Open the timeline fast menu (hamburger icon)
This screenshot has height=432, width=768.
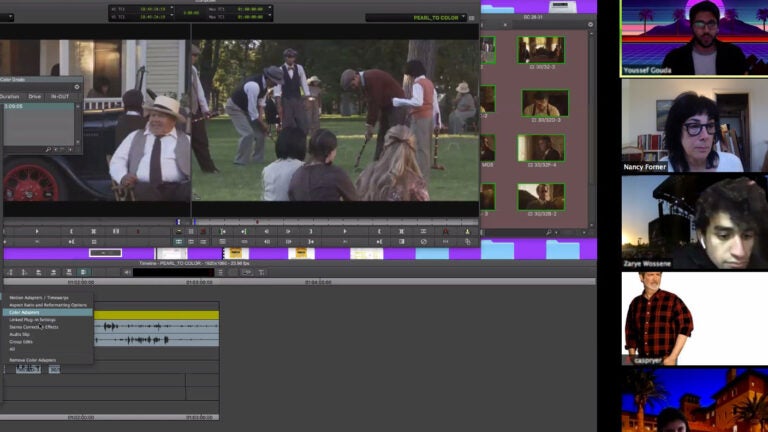coord(220,272)
